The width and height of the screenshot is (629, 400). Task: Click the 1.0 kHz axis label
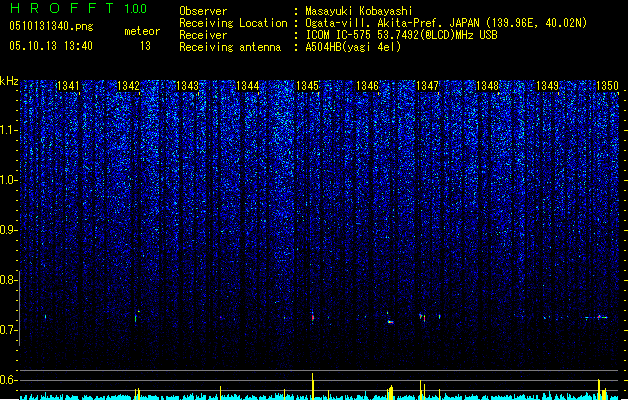(x=8, y=180)
